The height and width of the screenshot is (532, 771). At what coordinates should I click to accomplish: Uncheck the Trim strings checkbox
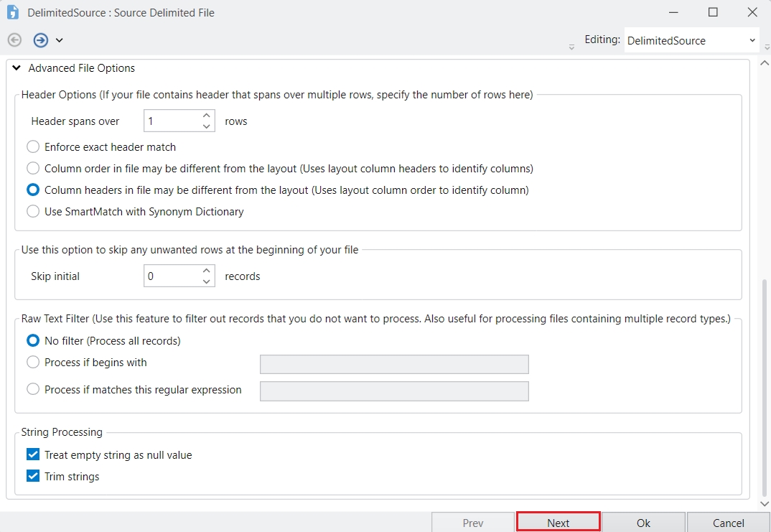(x=33, y=477)
